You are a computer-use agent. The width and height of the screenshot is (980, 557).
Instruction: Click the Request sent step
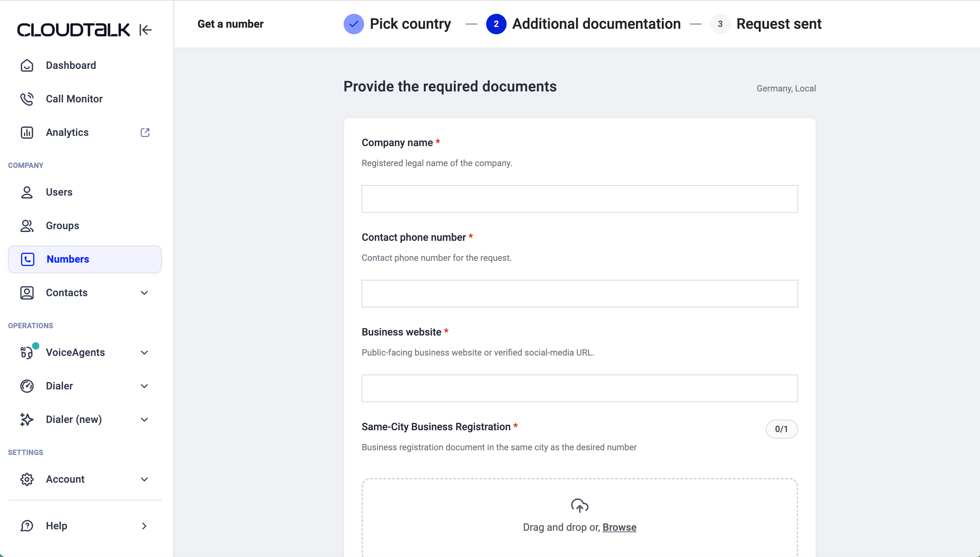click(766, 24)
